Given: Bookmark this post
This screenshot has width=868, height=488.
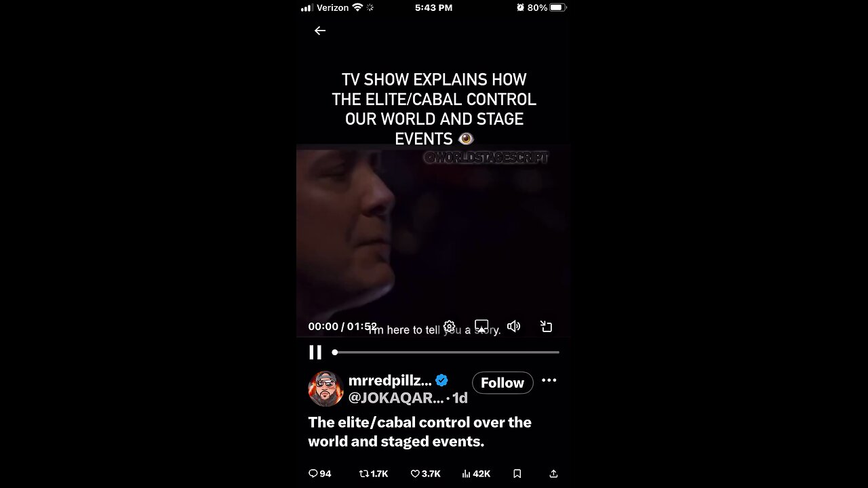Looking at the screenshot, I should 517,474.
